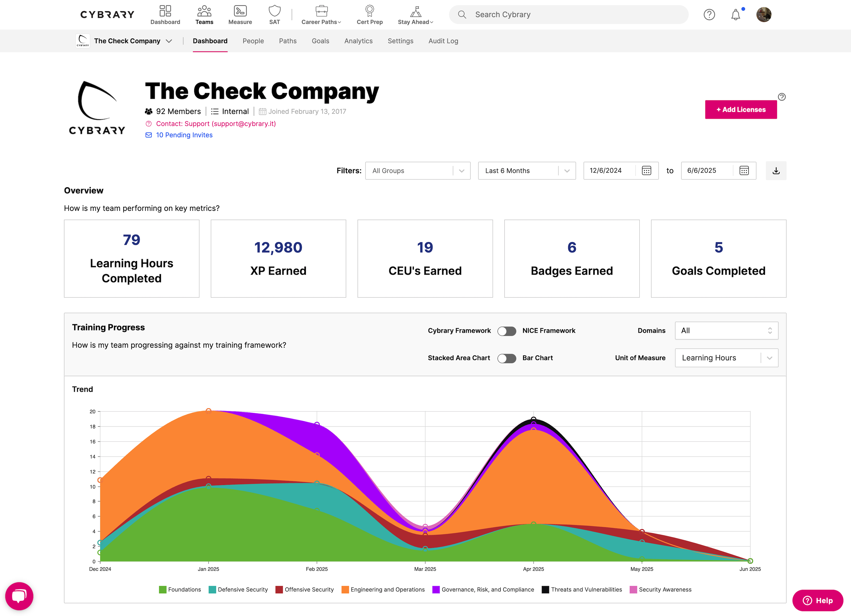Expand The Check Company team switcher
851x616 pixels.
(x=124, y=41)
